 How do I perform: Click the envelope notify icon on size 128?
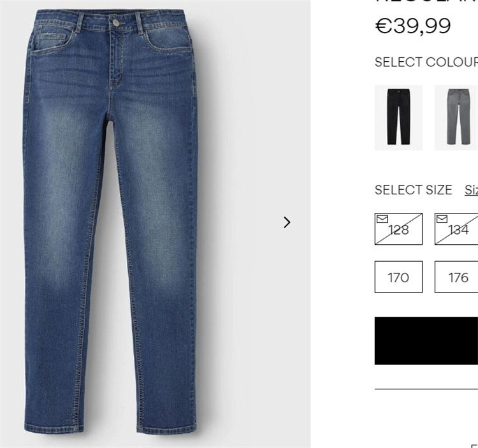click(x=382, y=219)
